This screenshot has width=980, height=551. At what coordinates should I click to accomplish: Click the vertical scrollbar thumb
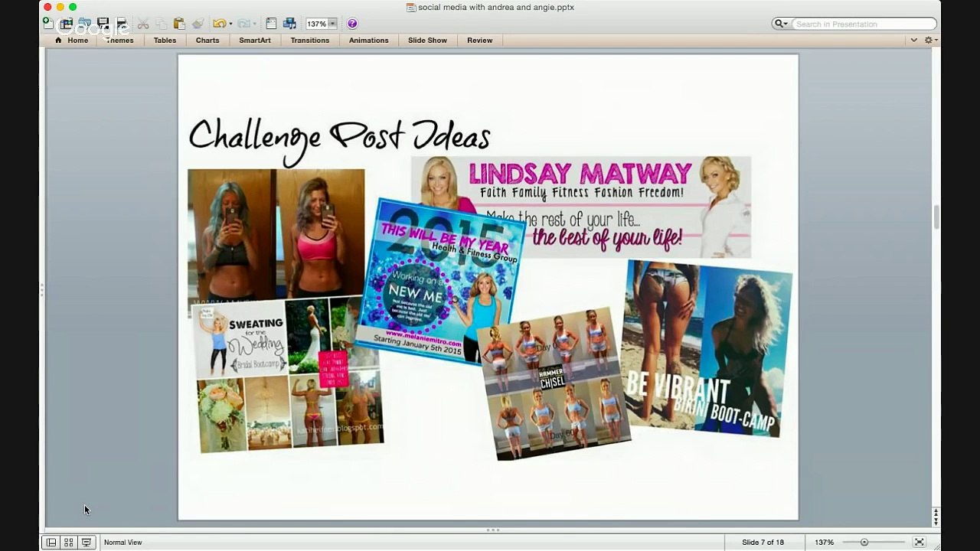(936, 217)
